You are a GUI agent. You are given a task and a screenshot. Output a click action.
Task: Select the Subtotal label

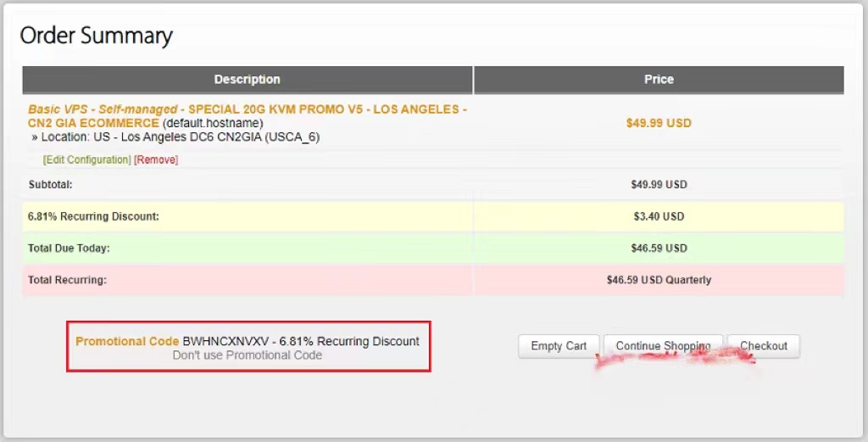coord(50,184)
